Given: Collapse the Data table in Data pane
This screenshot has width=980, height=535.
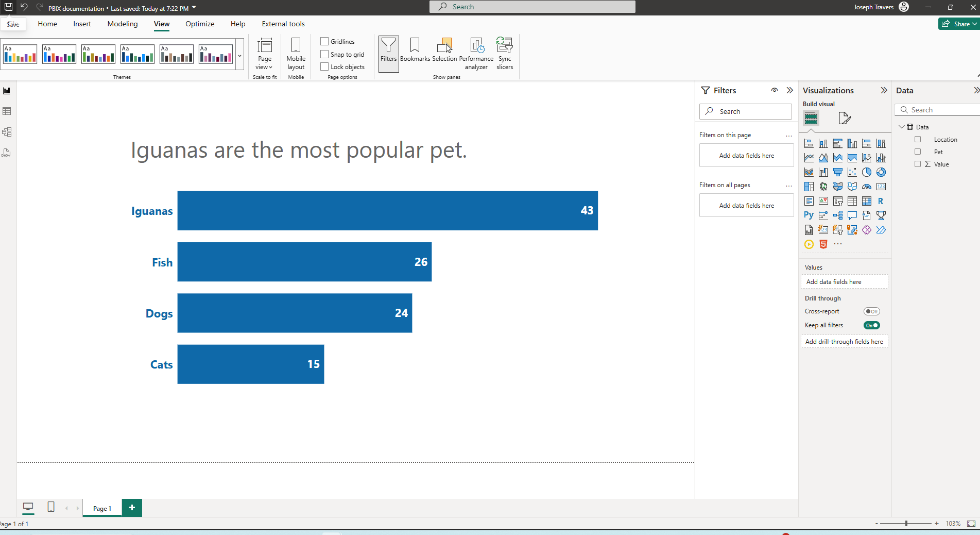Looking at the screenshot, I should pyautogui.click(x=902, y=127).
